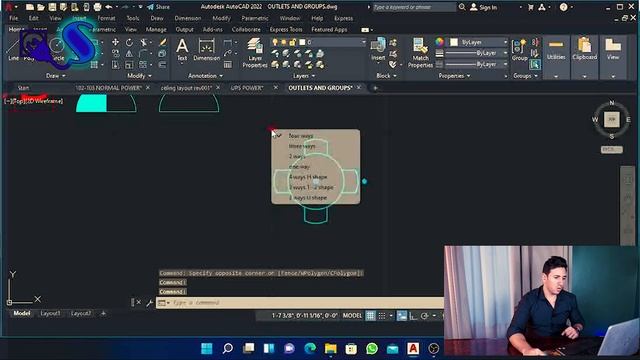Click the customize wrench icon beside command line

tap(149, 302)
